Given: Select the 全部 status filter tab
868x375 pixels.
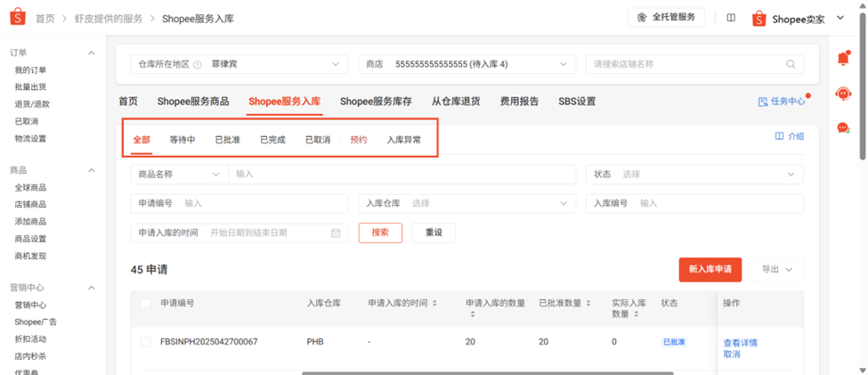Looking at the screenshot, I should [x=142, y=140].
